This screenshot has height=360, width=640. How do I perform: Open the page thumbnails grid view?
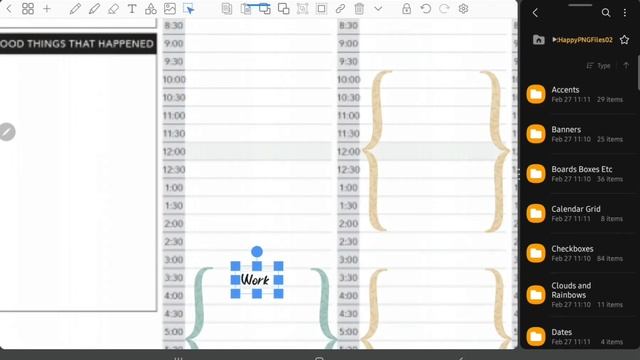(x=28, y=9)
